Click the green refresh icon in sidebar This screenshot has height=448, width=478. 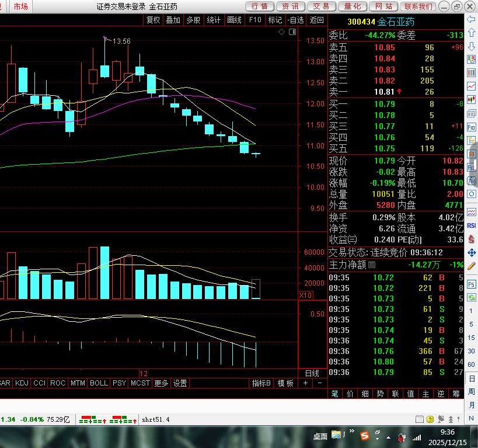click(471, 297)
